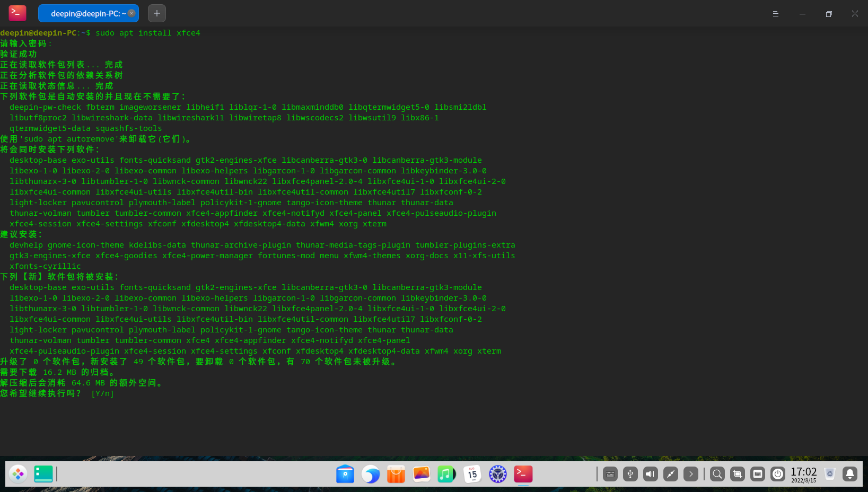The width and height of the screenshot is (868, 492).
Task: Open the power shutdown menu
Action: point(778,474)
